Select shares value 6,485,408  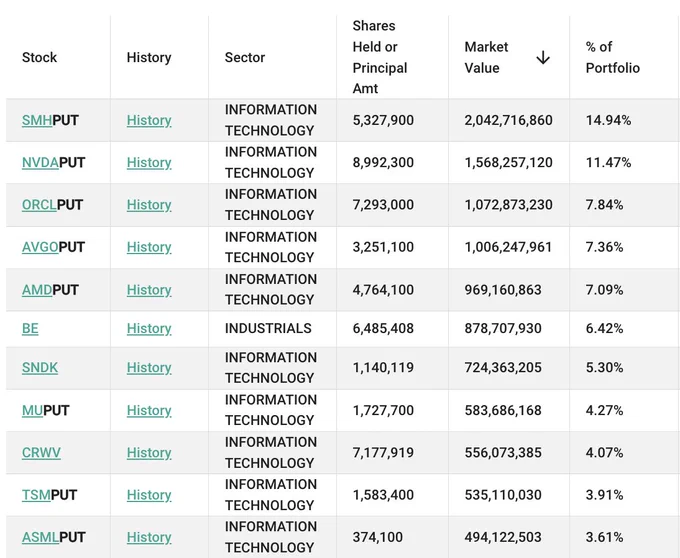(383, 328)
